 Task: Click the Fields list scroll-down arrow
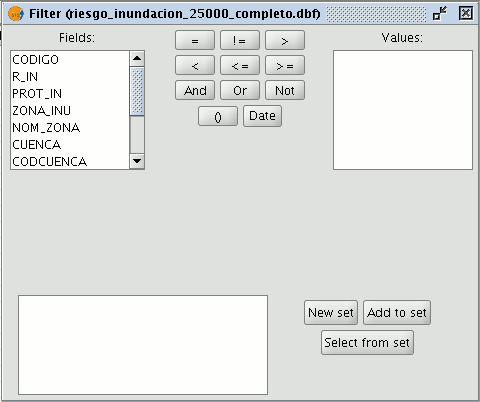137,161
